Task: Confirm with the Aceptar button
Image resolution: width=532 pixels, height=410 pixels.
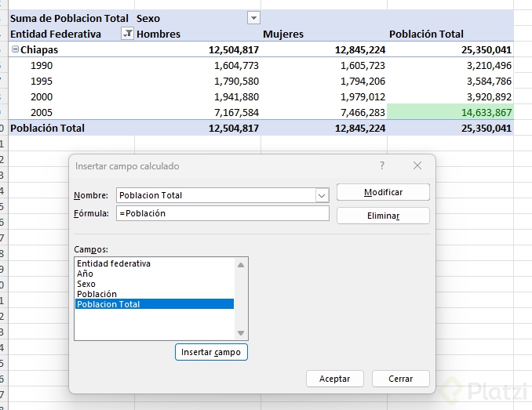Action: coord(334,379)
